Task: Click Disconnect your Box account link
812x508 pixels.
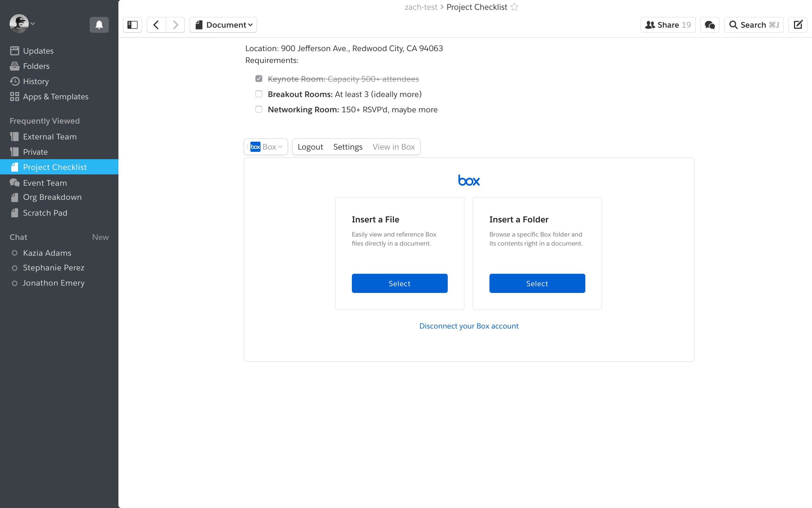Action: [x=469, y=326]
